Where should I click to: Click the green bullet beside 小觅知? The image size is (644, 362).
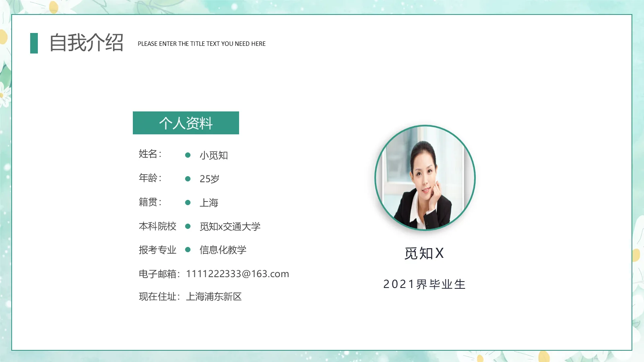point(188,155)
